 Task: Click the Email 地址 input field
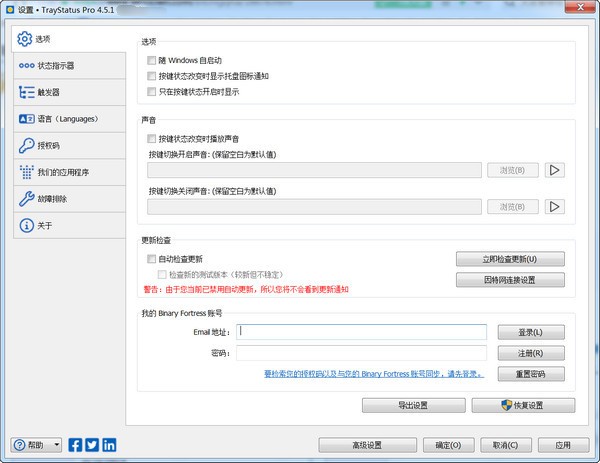coord(362,331)
